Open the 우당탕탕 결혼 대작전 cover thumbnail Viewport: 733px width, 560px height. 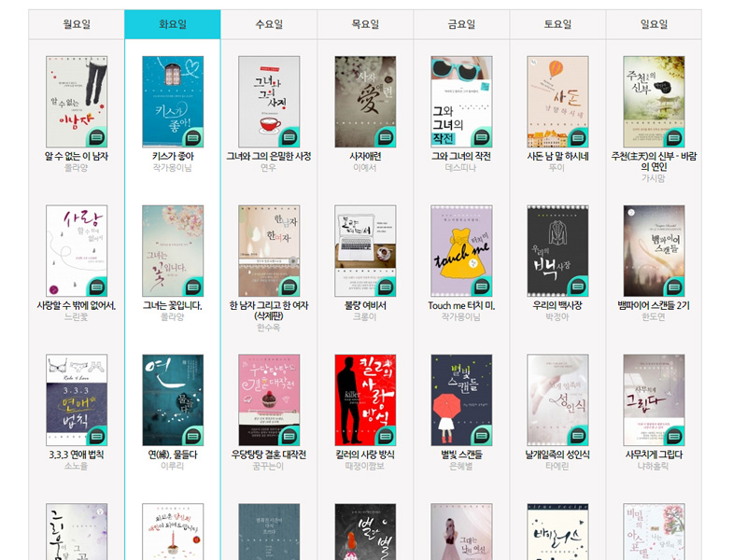point(269,399)
